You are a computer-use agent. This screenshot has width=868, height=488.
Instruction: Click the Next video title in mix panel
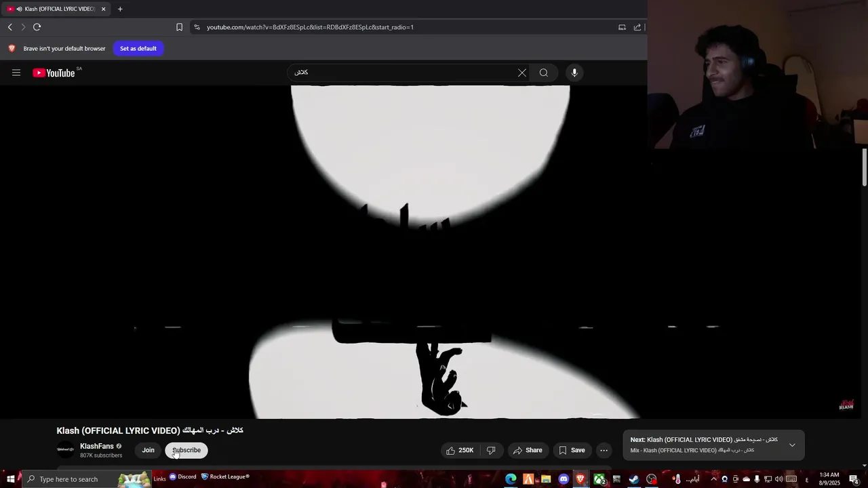click(704, 440)
